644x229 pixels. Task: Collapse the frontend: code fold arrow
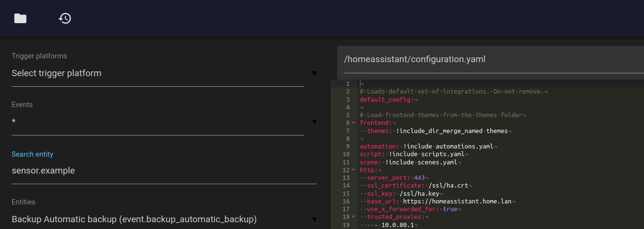coord(354,123)
